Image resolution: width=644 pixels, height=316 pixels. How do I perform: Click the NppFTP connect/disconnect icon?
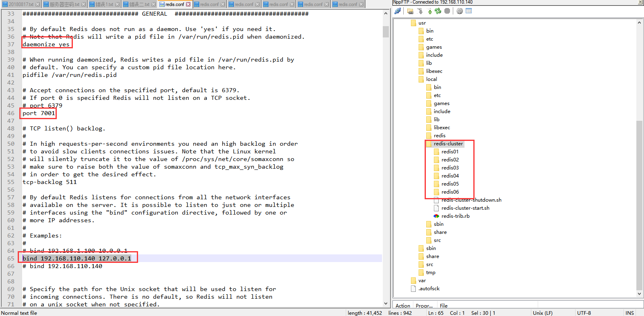pos(398,11)
